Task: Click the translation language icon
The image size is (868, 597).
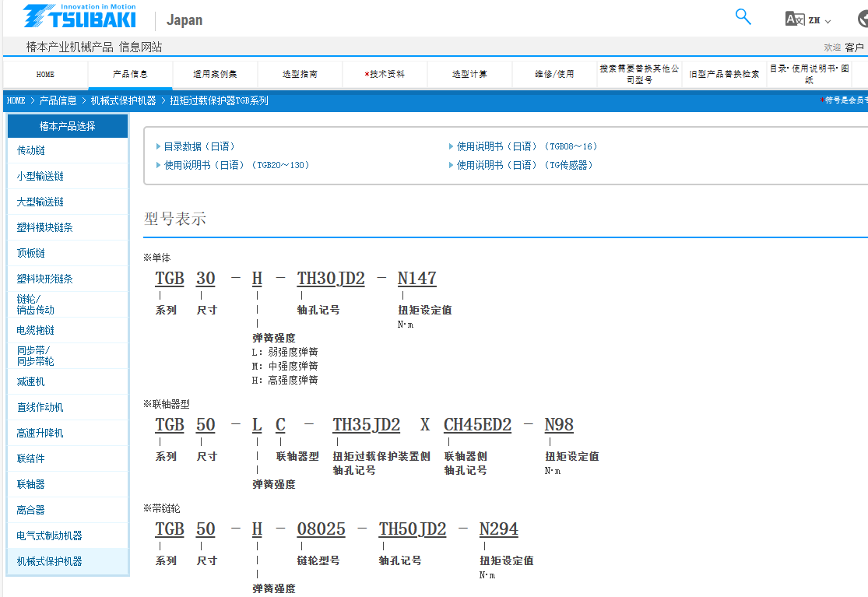Action: (x=795, y=18)
